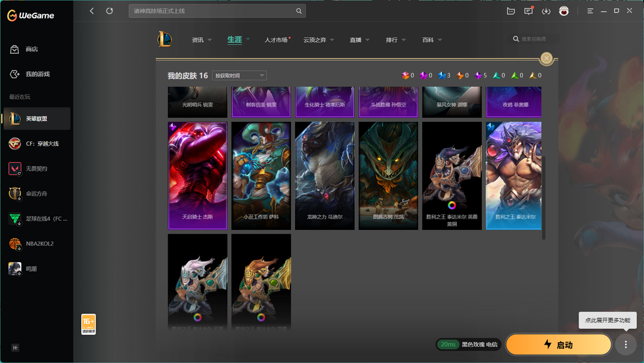The height and width of the screenshot is (363, 644).
Task: Open the 暴风女神 迦娜 skin card
Action: 452,102
